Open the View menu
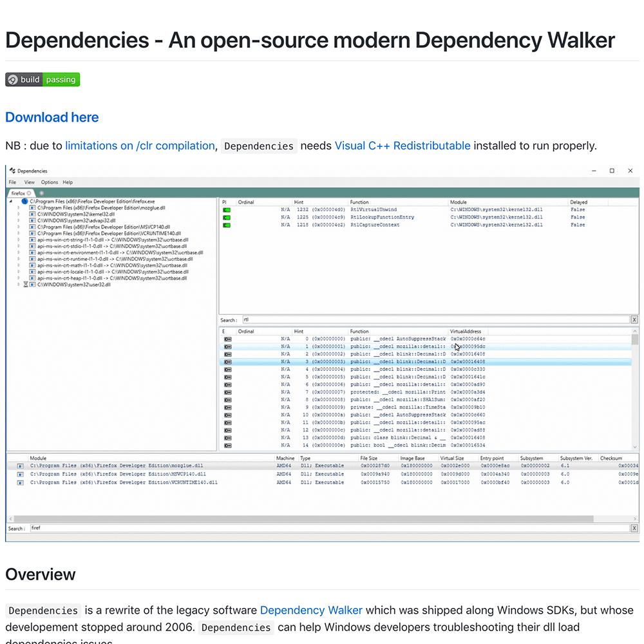644x644 pixels. pyautogui.click(x=29, y=182)
